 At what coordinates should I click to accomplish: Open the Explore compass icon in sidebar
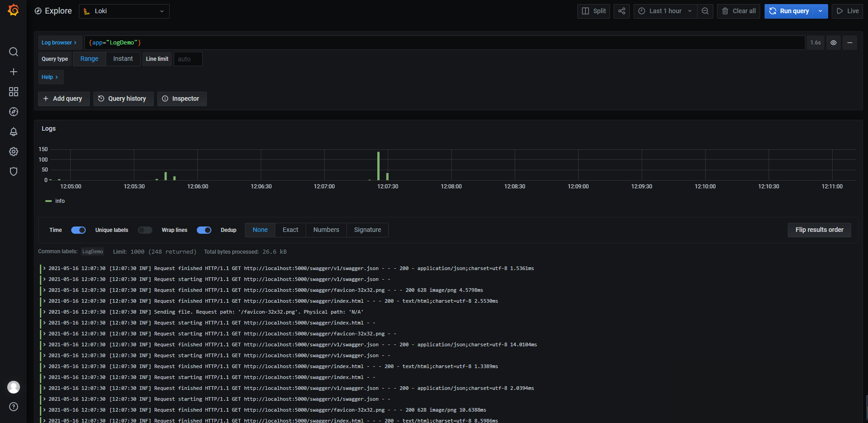point(14,112)
